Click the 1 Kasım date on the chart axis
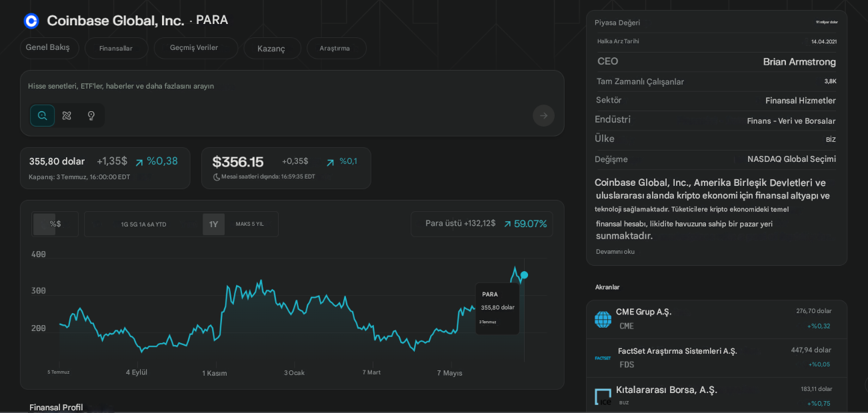The height and width of the screenshot is (413, 868). coord(215,373)
